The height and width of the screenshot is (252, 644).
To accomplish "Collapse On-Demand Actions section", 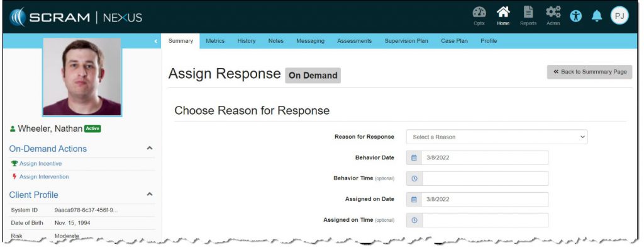I will point(150,148).
